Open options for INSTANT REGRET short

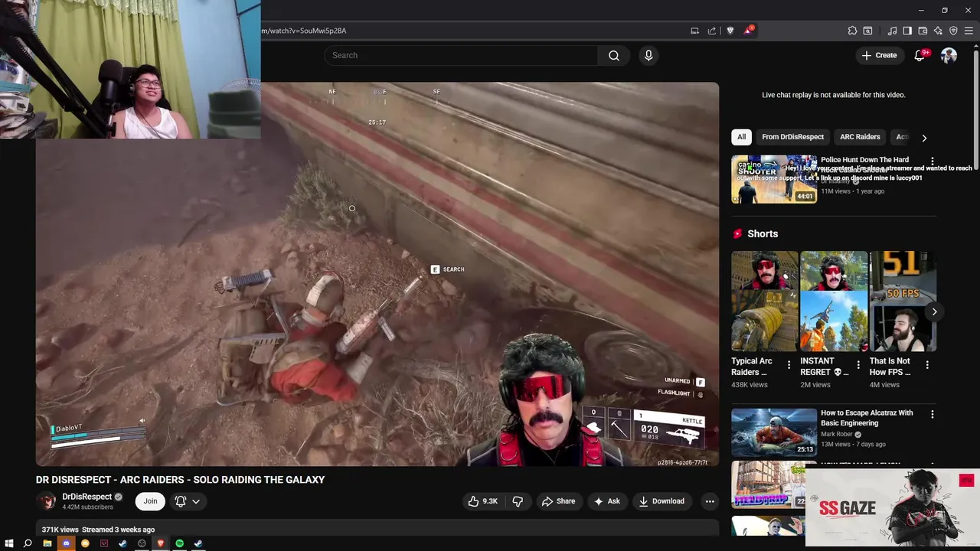coord(858,365)
